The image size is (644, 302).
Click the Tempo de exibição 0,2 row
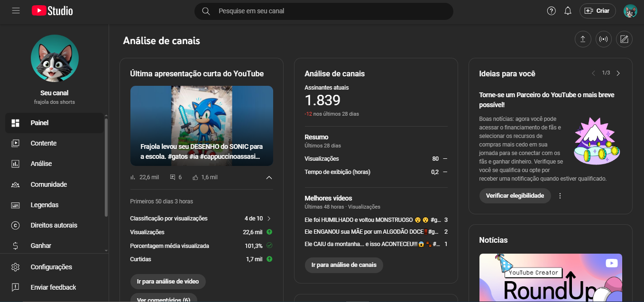[376, 172]
